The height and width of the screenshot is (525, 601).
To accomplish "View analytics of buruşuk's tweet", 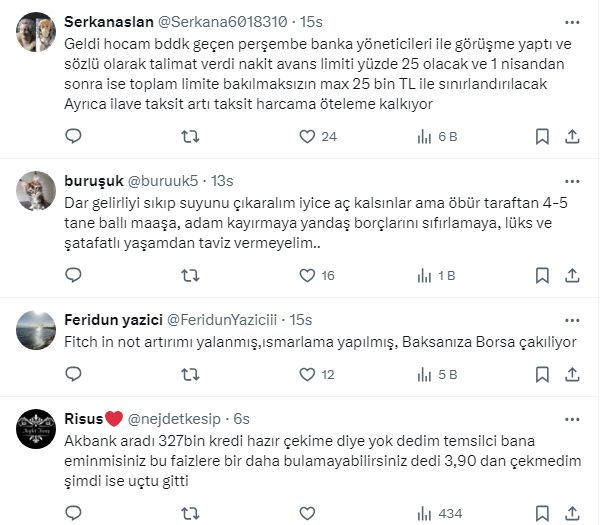I will (421, 275).
